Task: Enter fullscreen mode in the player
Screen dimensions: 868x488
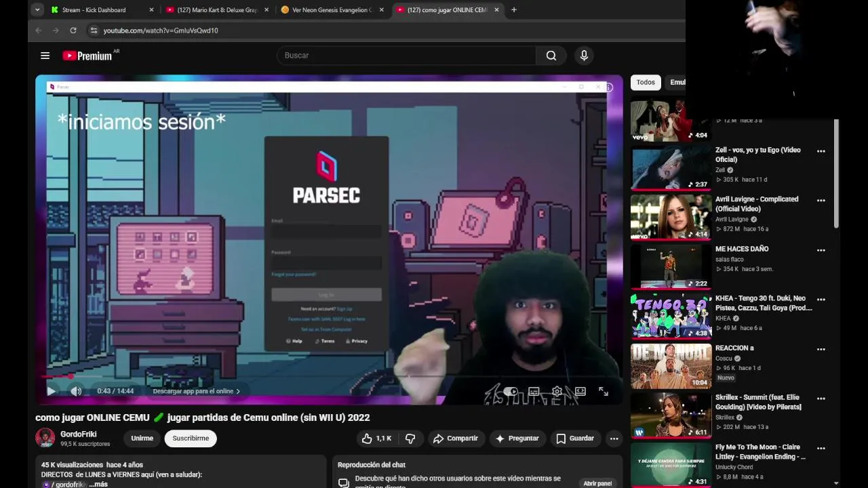Action: point(603,391)
